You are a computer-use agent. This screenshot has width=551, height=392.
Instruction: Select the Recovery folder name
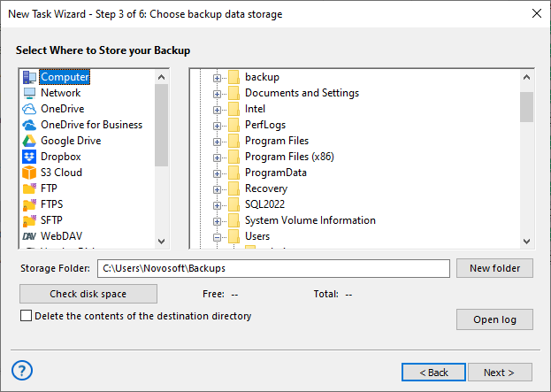pos(266,188)
